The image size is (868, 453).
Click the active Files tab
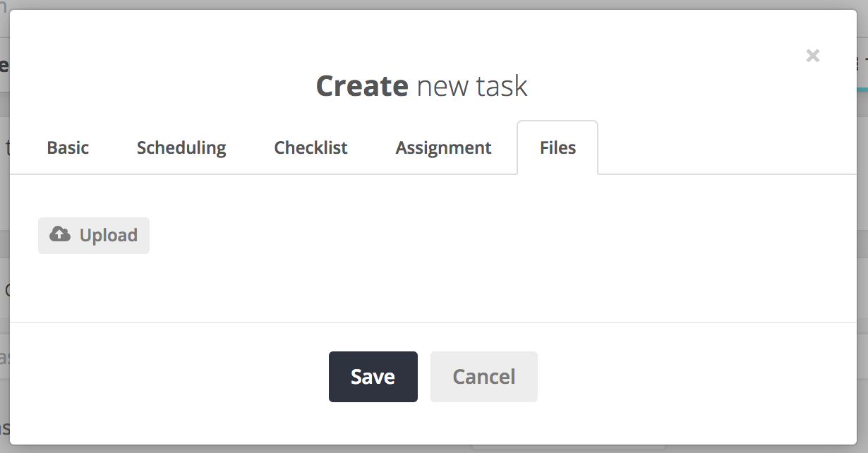point(557,147)
